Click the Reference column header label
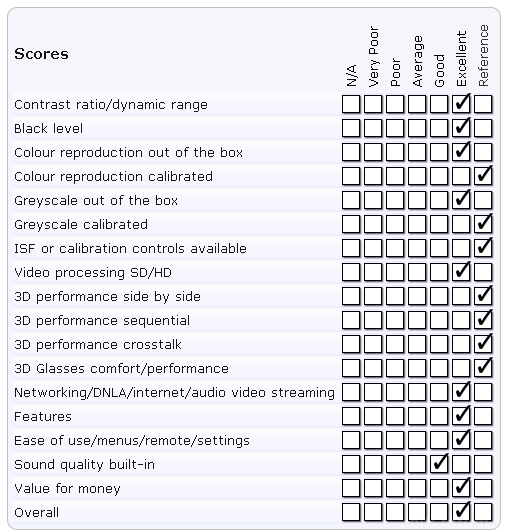 (483, 55)
